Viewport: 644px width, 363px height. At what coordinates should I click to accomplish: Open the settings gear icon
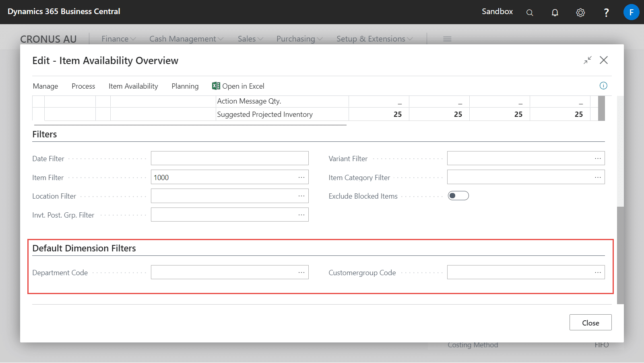pos(580,12)
